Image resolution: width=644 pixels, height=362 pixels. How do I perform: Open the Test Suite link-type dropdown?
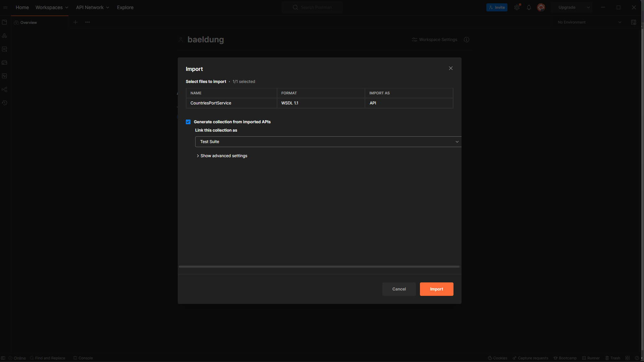[328, 142]
